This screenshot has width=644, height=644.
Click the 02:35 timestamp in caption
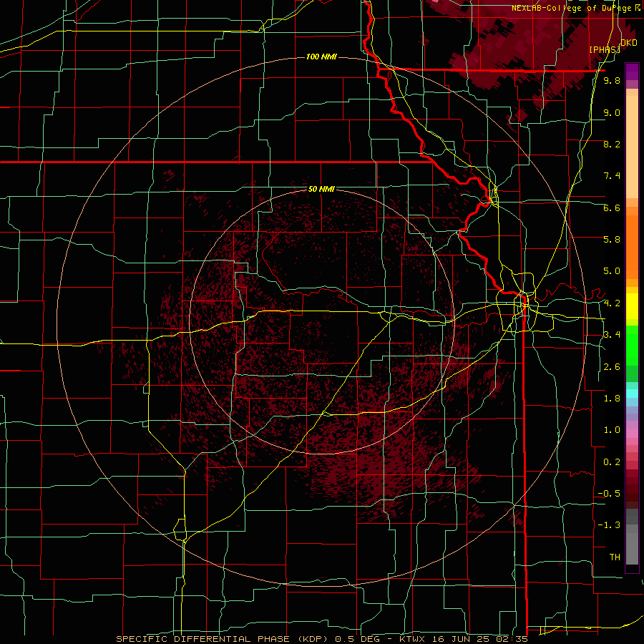pos(512,639)
